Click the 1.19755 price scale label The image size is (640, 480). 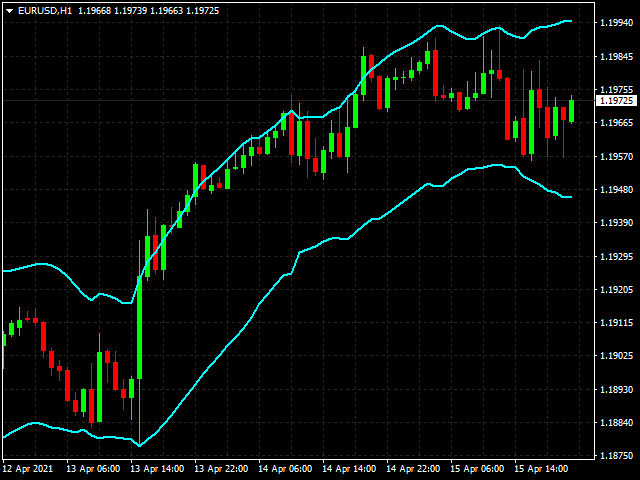point(616,89)
